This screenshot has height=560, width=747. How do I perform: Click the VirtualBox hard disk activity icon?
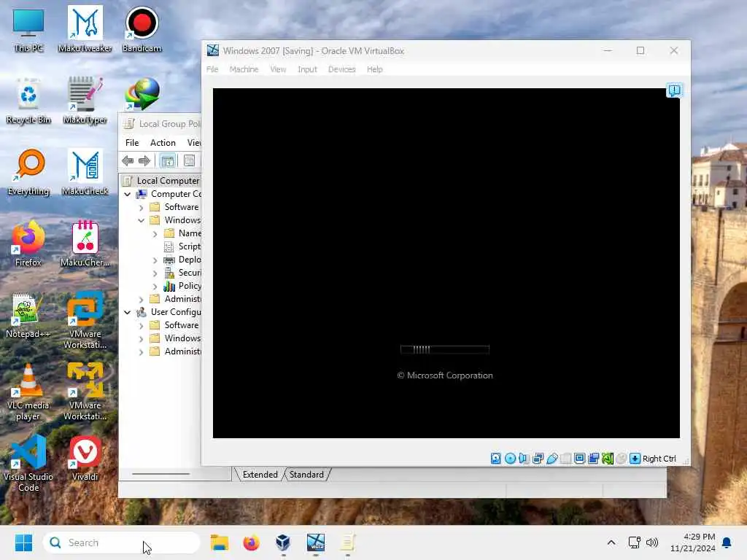coord(496,459)
